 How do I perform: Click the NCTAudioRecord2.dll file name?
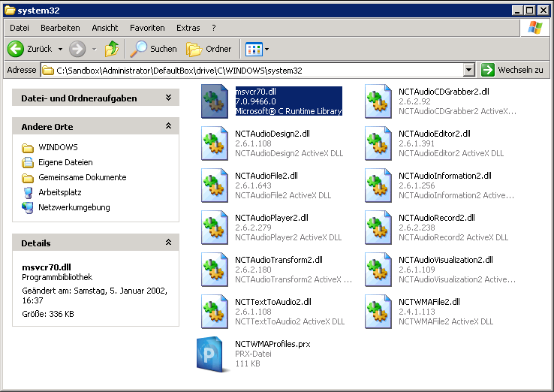(x=437, y=218)
